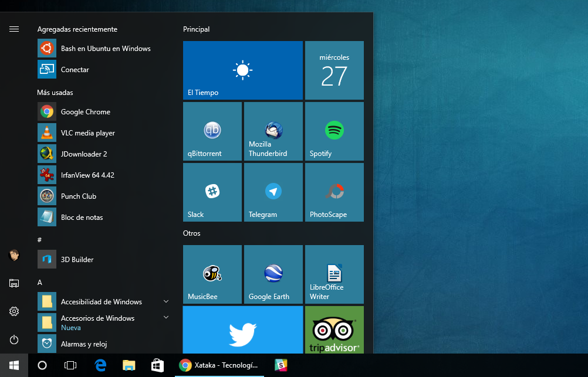Launch MusicBee tile
Screen dimensions: 588x377
pyautogui.click(x=212, y=274)
